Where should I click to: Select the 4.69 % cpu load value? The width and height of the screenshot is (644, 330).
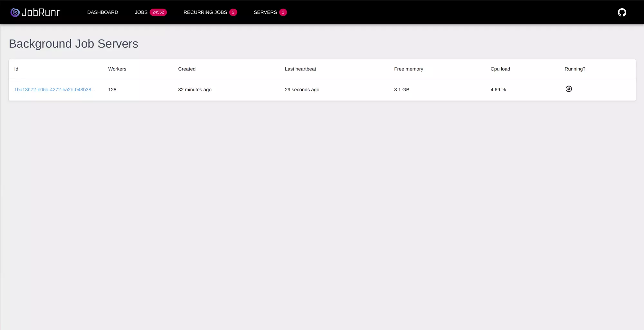pyautogui.click(x=498, y=90)
